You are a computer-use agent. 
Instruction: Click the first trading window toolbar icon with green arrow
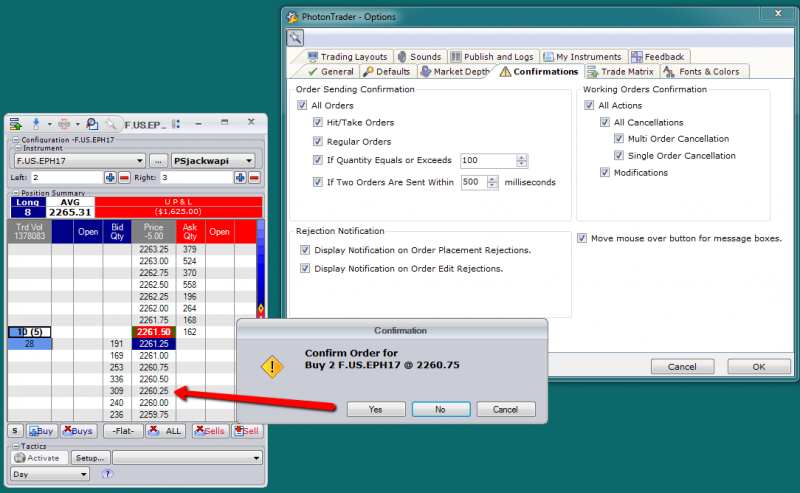[16, 124]
